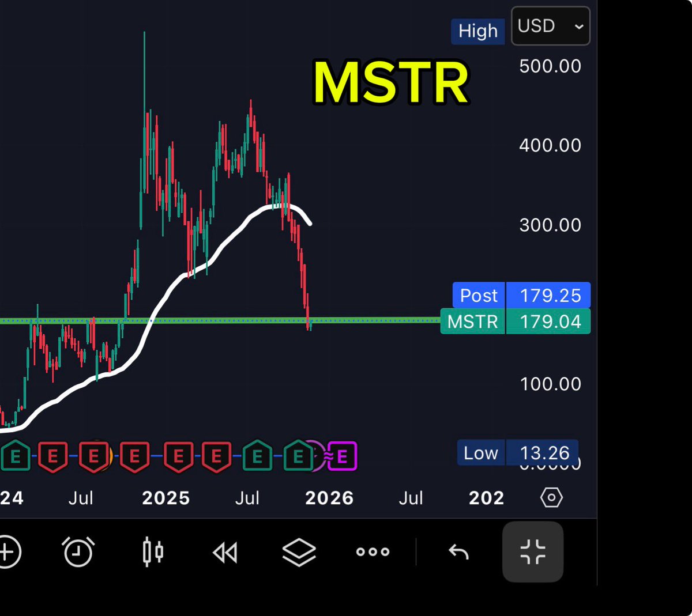Select a red E earnings marker
This screenshot has width=692, height=616.
pos(52,456)
